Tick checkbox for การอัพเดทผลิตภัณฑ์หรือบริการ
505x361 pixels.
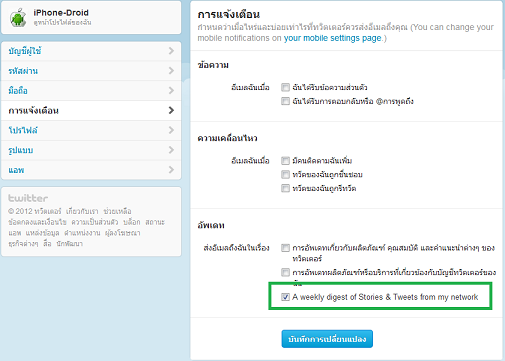coord(285,272)
